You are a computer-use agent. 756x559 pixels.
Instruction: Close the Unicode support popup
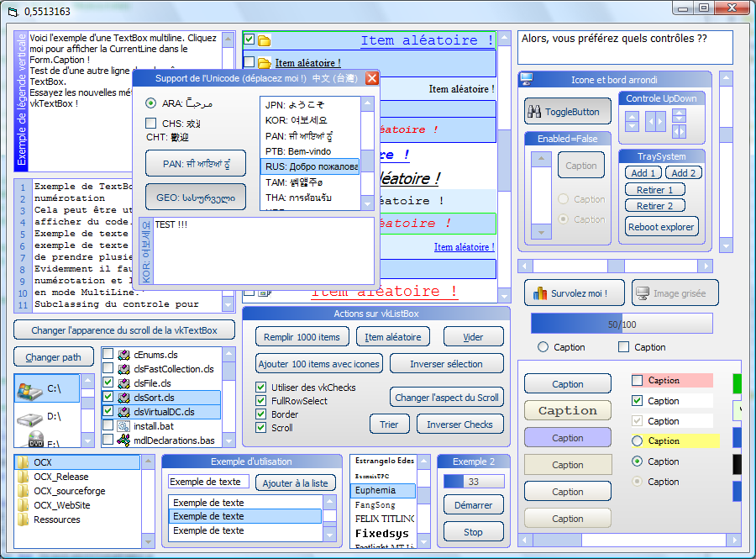[x=372, y=78]
